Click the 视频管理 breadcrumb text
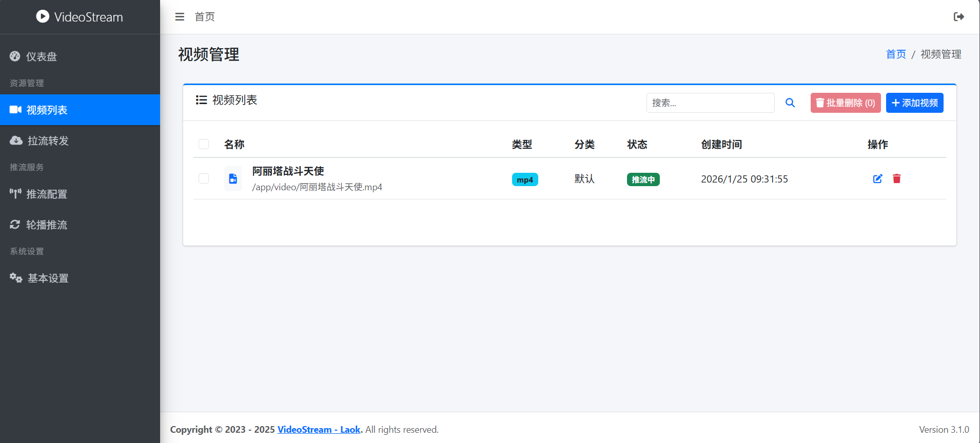 coord(941,54)
